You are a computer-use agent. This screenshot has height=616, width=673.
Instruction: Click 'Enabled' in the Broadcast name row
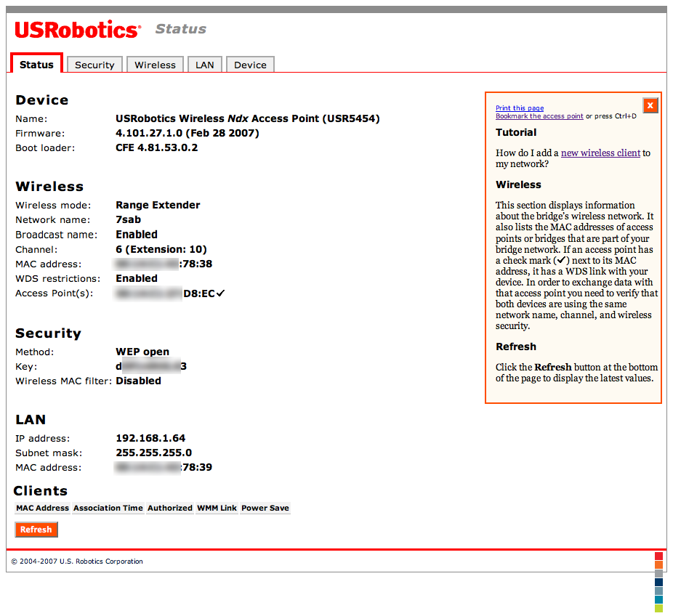[x=137, y=235]
